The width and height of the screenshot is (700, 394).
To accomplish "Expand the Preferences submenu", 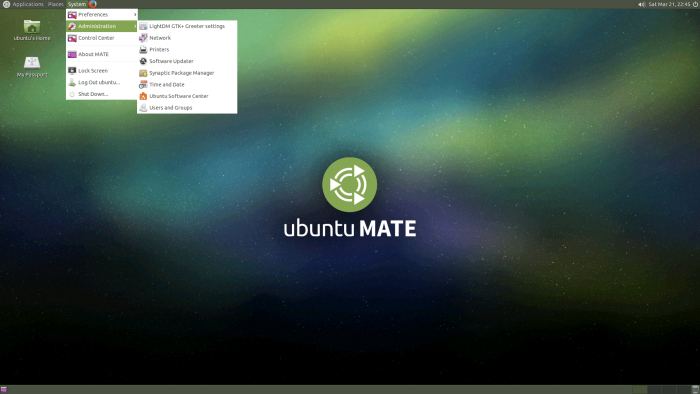I will tap(102, 15).
